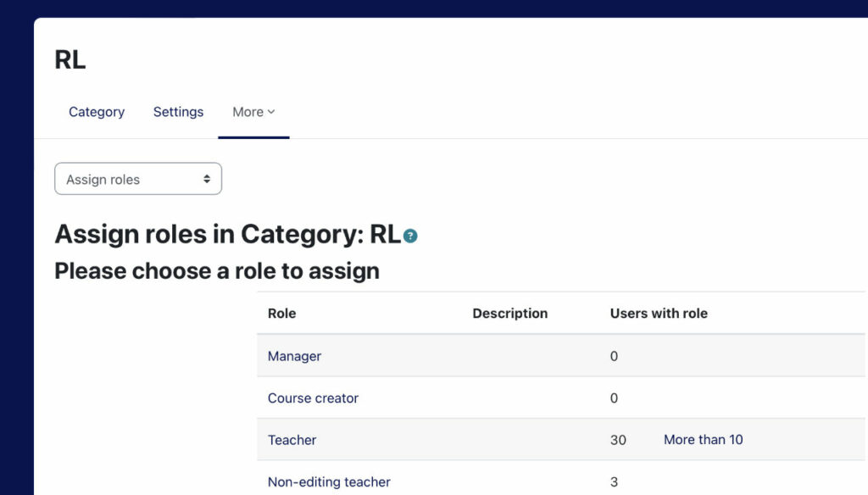Screen dimensions: 868x495
Task: Open the Assign roles selector dropdown
Action: tap(137, 179)
